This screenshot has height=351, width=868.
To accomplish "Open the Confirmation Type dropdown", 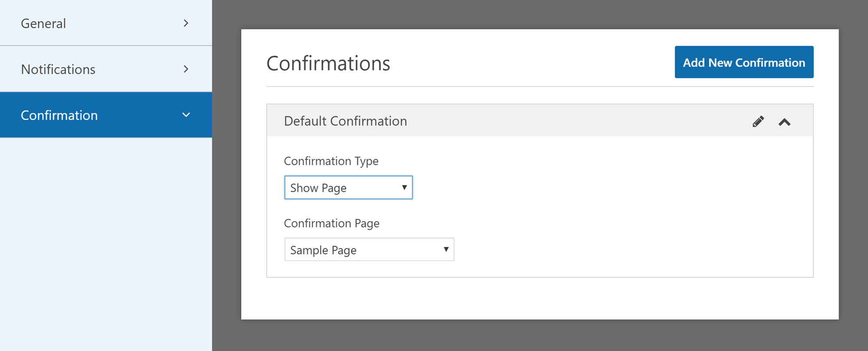I will click(x=349, y=188).
